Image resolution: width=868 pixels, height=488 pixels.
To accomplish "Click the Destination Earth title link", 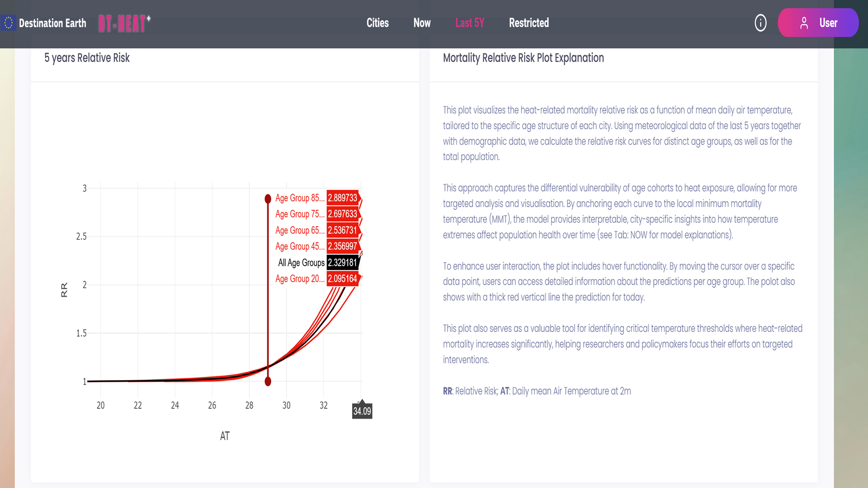I will pos(53,23).
